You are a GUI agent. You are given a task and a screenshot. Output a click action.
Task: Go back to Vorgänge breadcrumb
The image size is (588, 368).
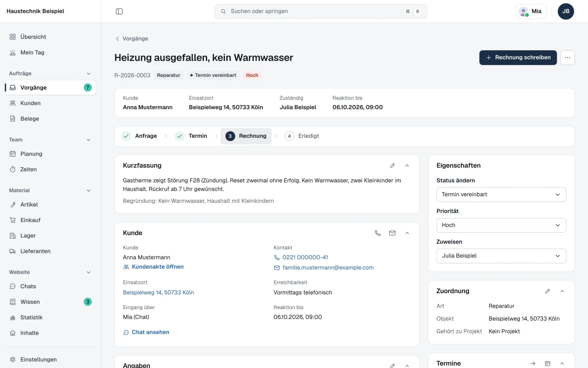click(x=132, y=39)
